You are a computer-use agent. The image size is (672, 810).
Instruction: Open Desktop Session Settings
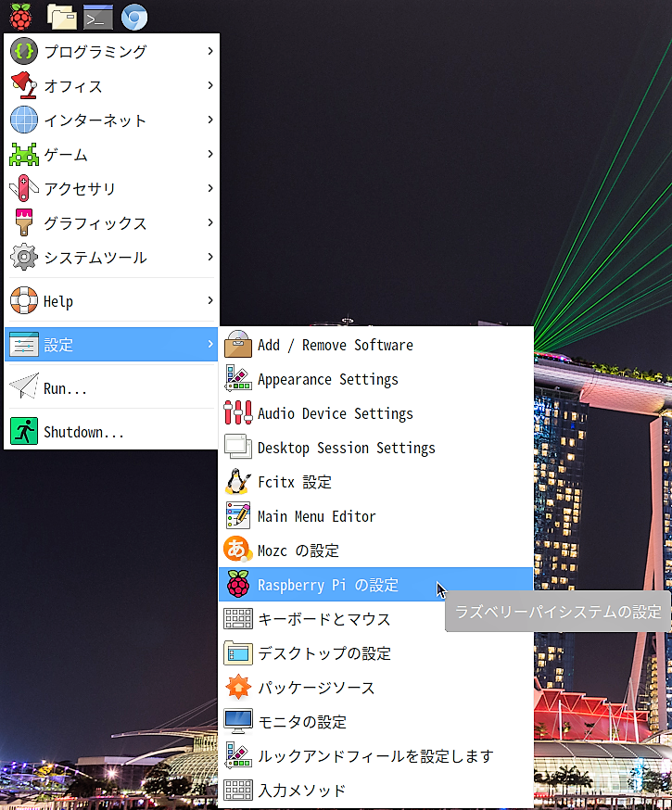click(x=376, y=448)
